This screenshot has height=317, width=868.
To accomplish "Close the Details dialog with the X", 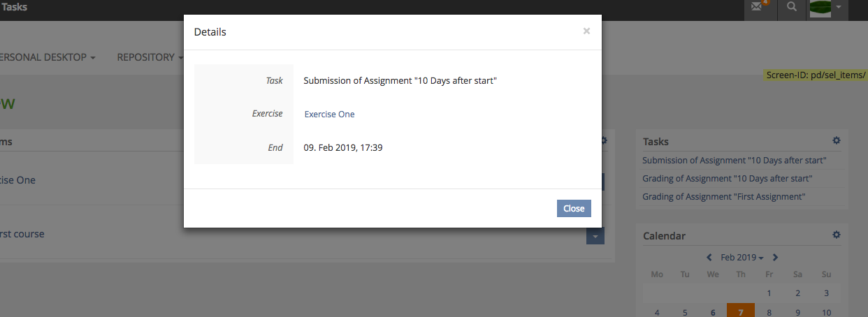I will click(x=586, y=31).
